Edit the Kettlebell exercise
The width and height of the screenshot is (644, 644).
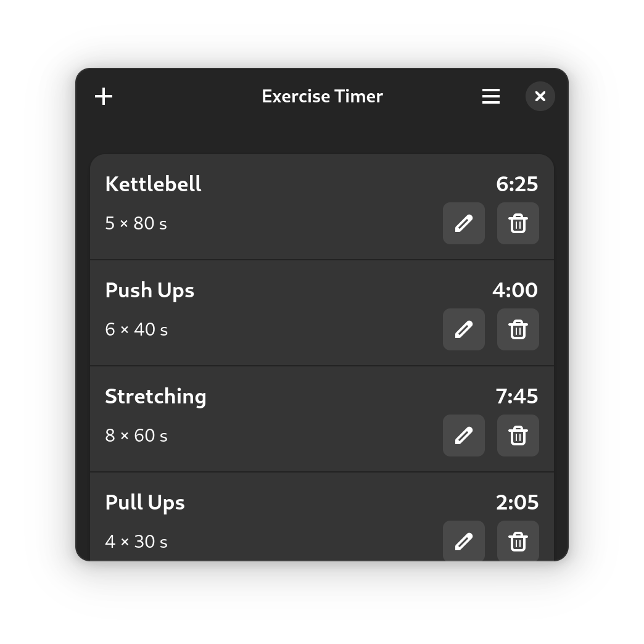coord(464,223)
